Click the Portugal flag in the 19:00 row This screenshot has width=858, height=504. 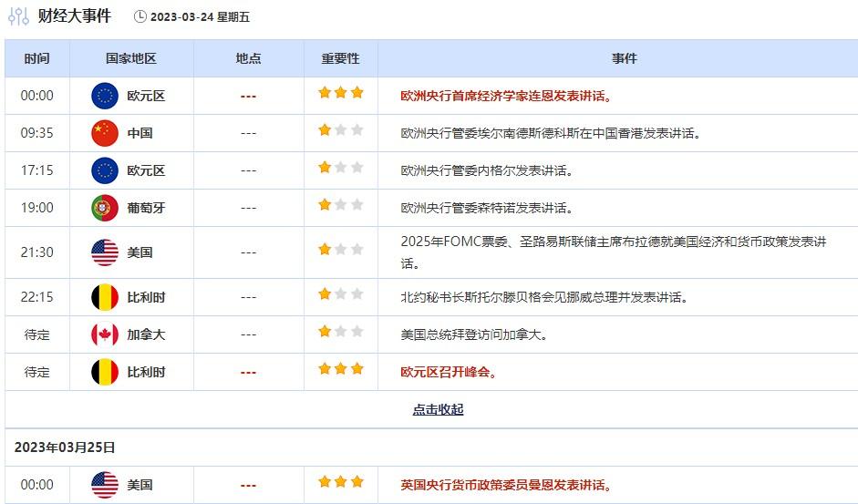click(x=105, y=208)
